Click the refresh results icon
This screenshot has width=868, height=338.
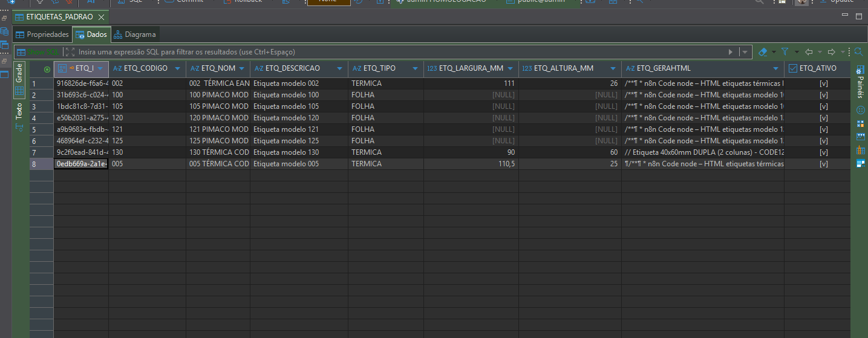(858, 52)
